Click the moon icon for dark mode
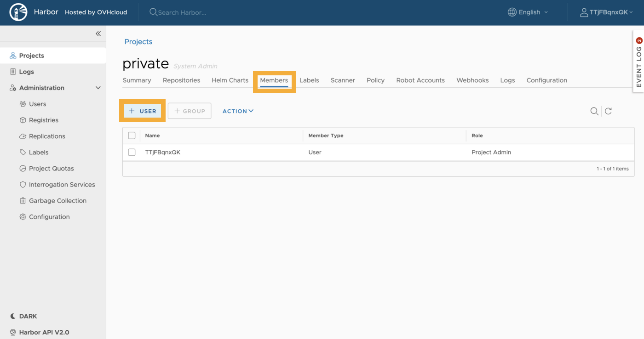 pyautogui.click(x=13, y=316)
